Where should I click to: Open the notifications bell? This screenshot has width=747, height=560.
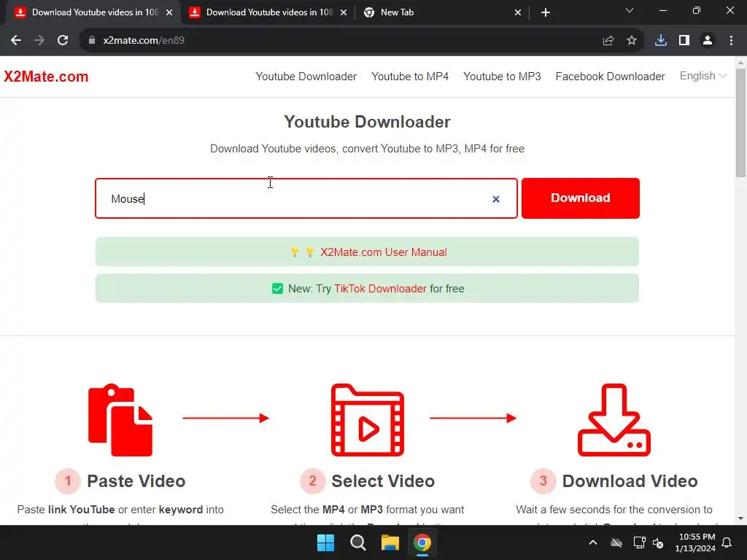click(x=727, y=542)
